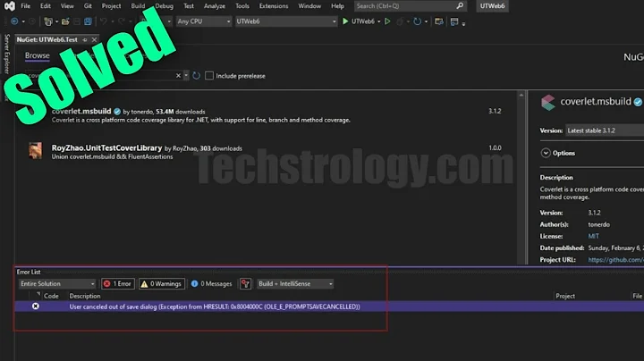Select the coverlet.msbuild package row
Image resolution: width=644 pixels, height=361 pixels.
[x=267, y=115]
